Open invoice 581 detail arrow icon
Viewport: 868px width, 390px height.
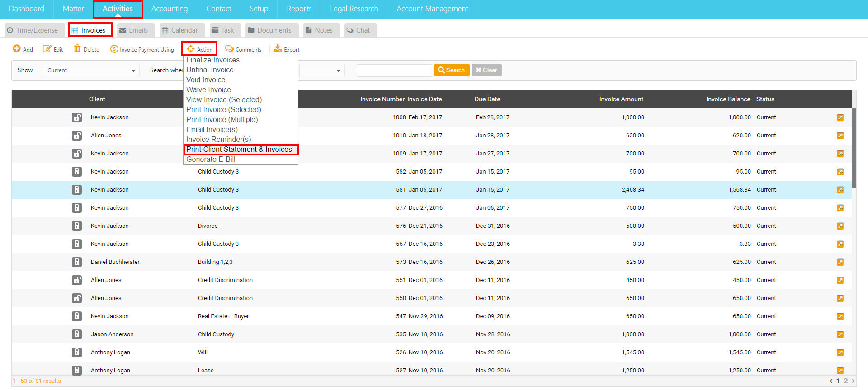[x=840, y=190]
